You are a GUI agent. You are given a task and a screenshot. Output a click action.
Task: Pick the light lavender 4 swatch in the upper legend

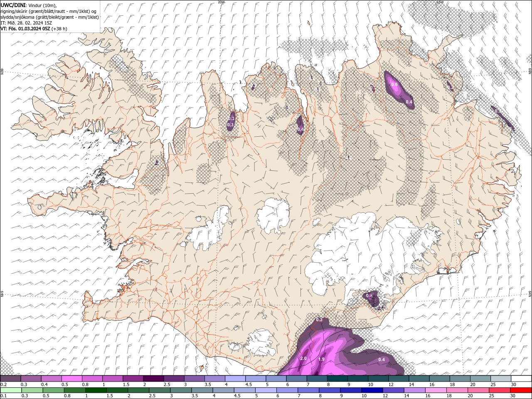coord(235,379)
